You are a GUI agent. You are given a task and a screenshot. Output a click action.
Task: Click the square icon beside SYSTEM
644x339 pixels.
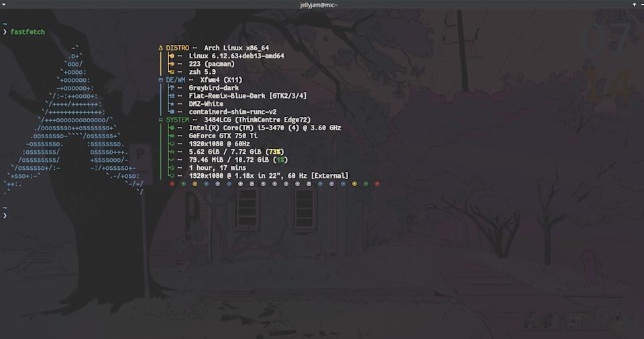[x=160, y=120]
